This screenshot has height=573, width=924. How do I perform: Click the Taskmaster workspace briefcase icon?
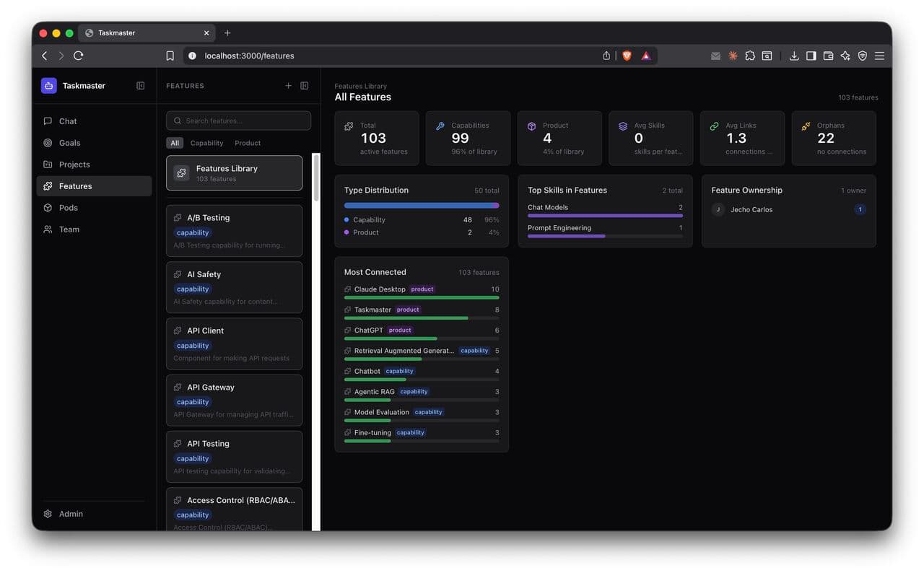(48, 85)
